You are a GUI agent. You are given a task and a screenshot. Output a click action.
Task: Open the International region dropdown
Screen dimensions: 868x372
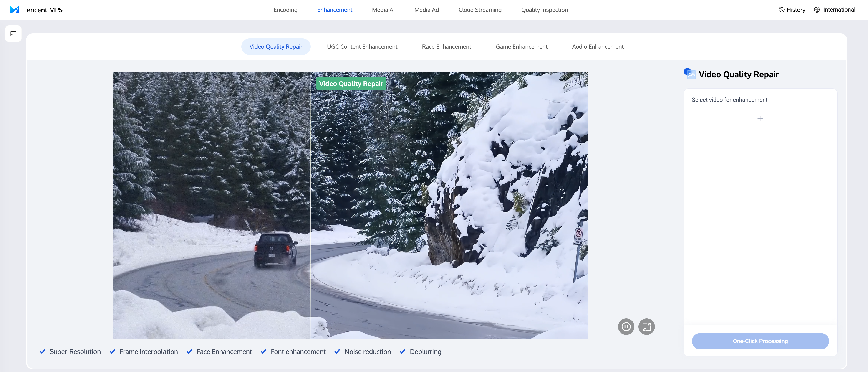tap(839, 10)
